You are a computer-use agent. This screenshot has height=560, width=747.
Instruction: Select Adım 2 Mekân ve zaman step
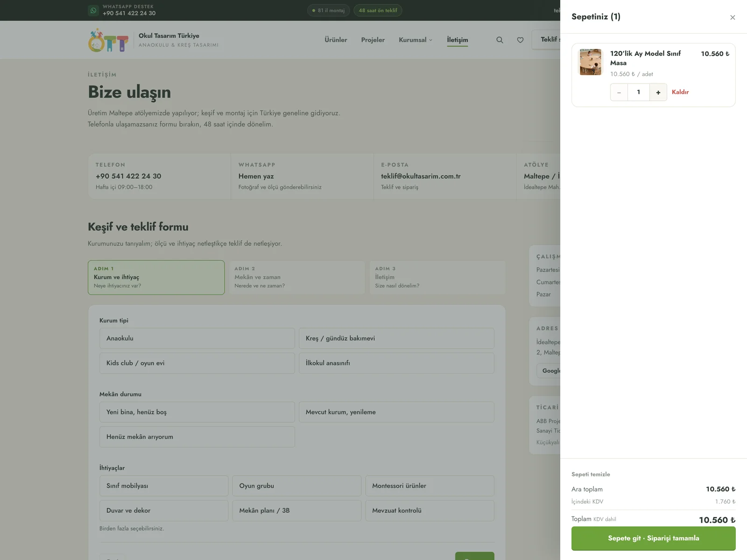(x=297, y=277)
